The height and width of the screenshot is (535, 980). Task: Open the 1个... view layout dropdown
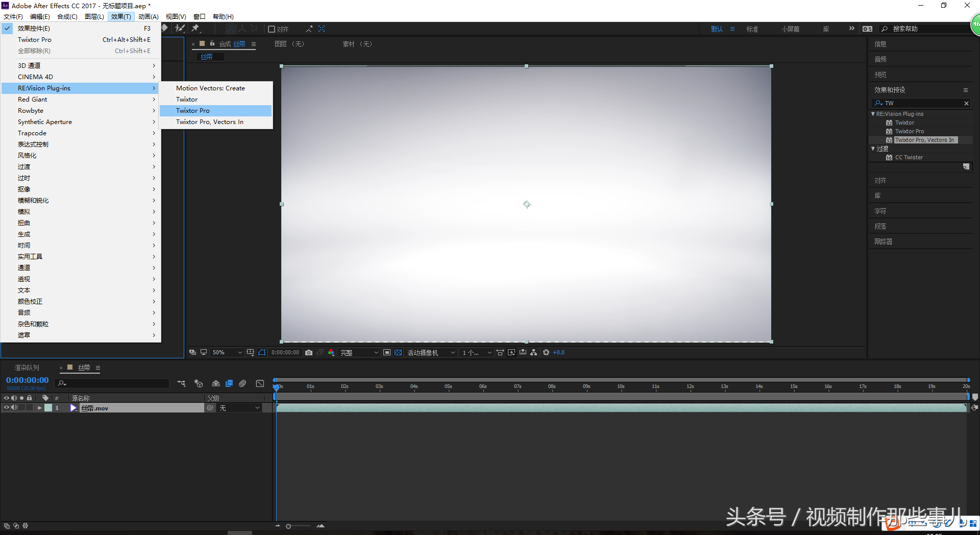[477, 352]
